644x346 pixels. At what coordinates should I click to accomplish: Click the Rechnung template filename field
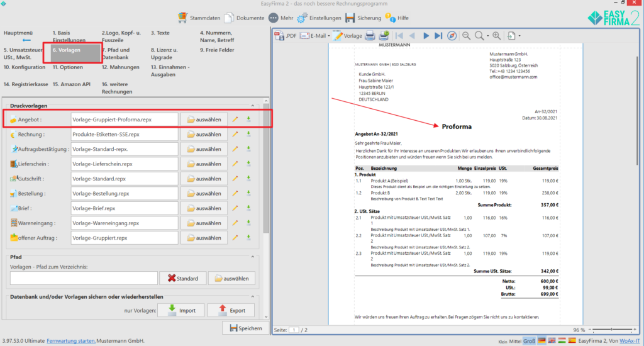[x=125, y=135]
